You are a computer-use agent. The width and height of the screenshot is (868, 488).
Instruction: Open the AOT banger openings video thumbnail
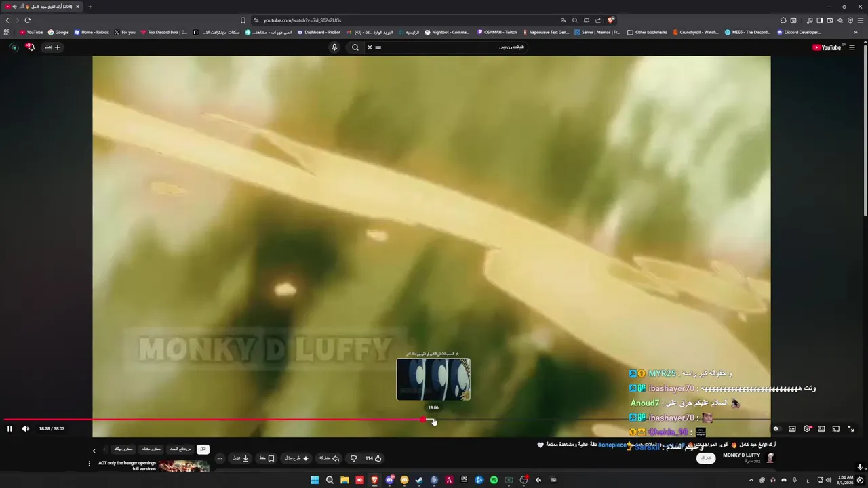click(x=184, y=466)
